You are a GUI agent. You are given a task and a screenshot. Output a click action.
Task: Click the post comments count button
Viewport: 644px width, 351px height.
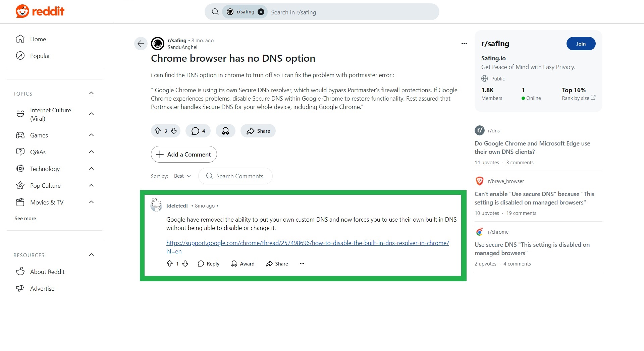coord(198,131)
